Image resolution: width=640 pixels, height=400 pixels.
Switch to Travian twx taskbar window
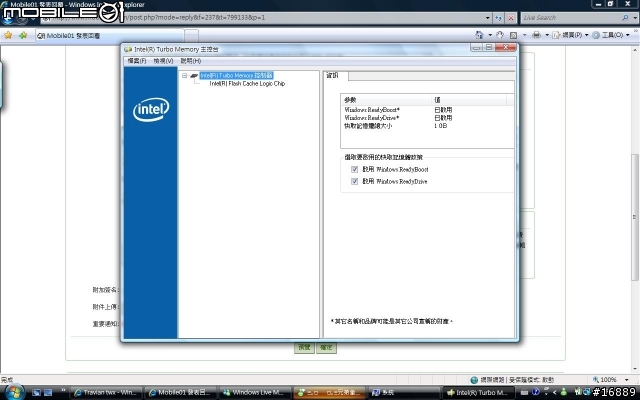(x=107, y=393)
